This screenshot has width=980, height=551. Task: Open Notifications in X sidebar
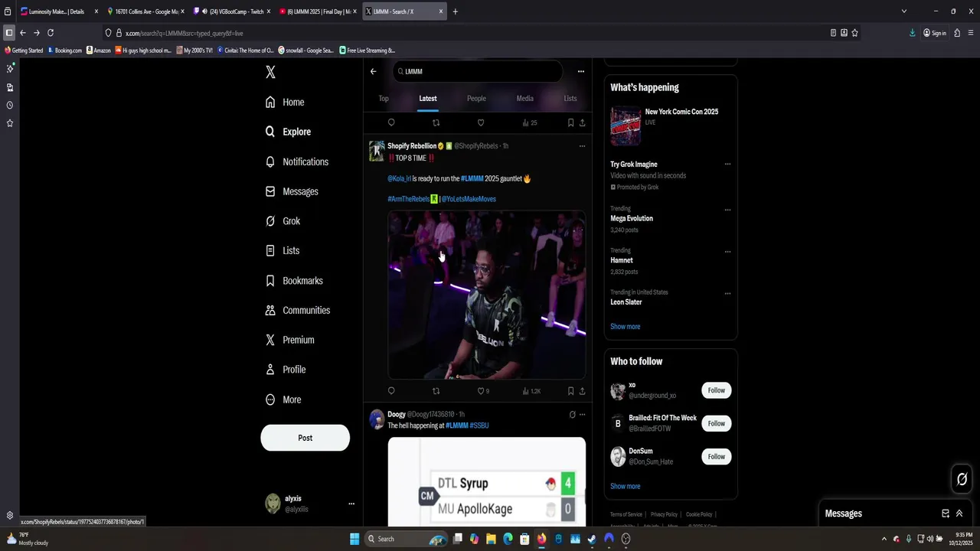(x=297, y=161)
